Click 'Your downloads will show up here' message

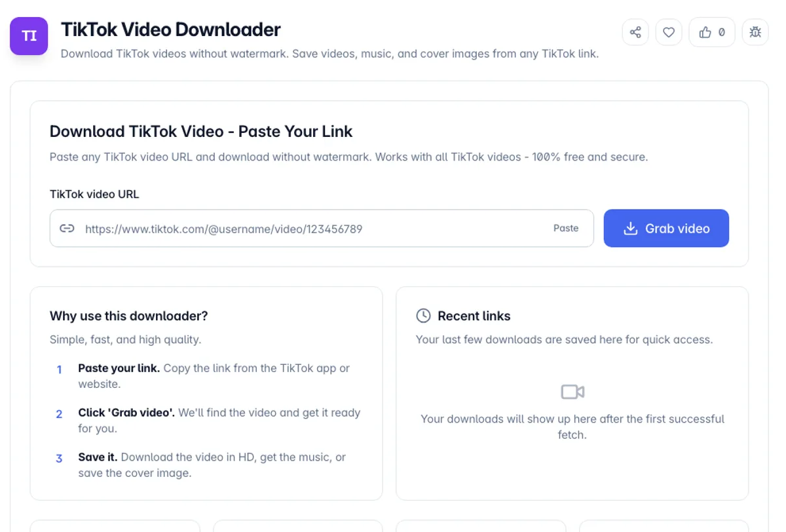[572, 427]
